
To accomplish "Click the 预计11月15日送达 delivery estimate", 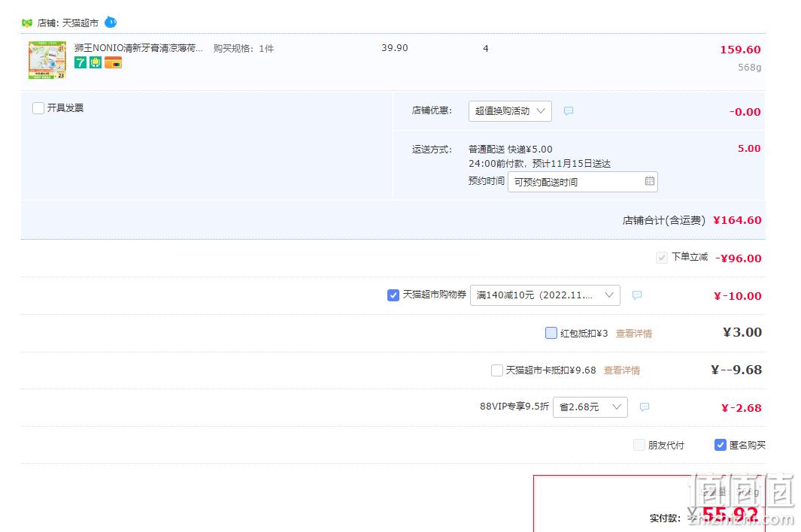I will tap(571, 163).
